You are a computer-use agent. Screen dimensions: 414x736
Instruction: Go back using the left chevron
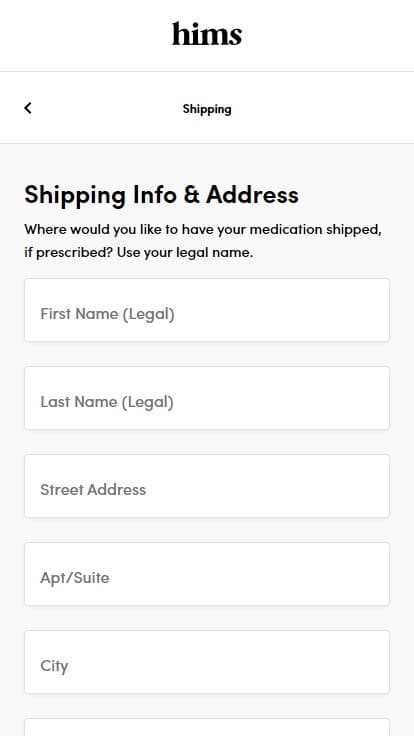(28, 108)
